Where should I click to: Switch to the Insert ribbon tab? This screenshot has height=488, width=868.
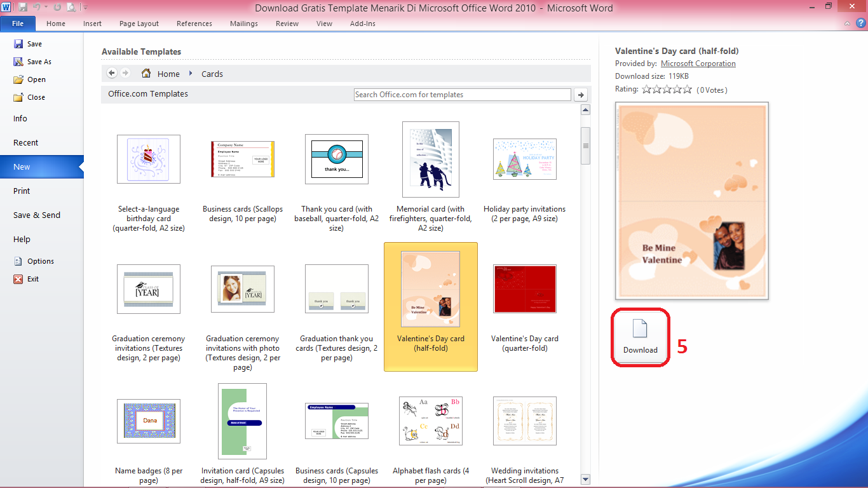click(x=92, y=24)
